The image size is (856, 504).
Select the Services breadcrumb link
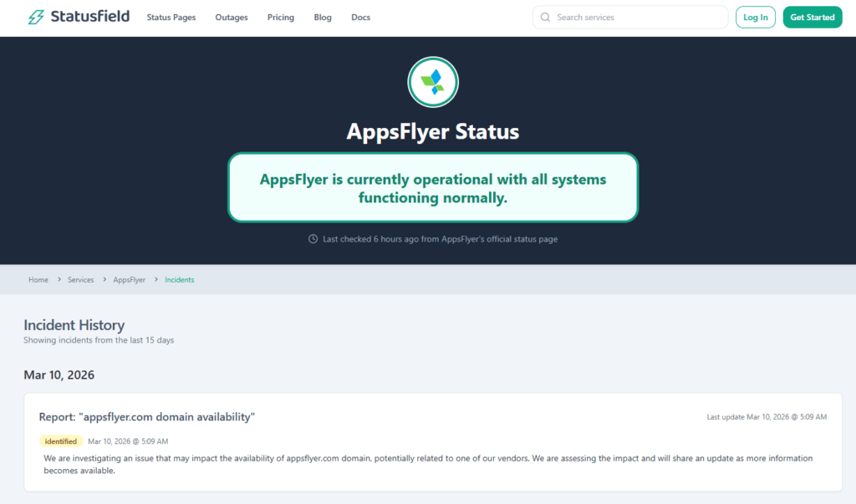[x=81, y=280]
